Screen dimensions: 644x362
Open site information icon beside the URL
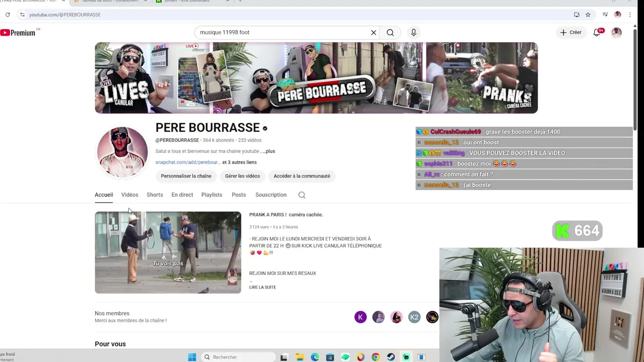22,15
